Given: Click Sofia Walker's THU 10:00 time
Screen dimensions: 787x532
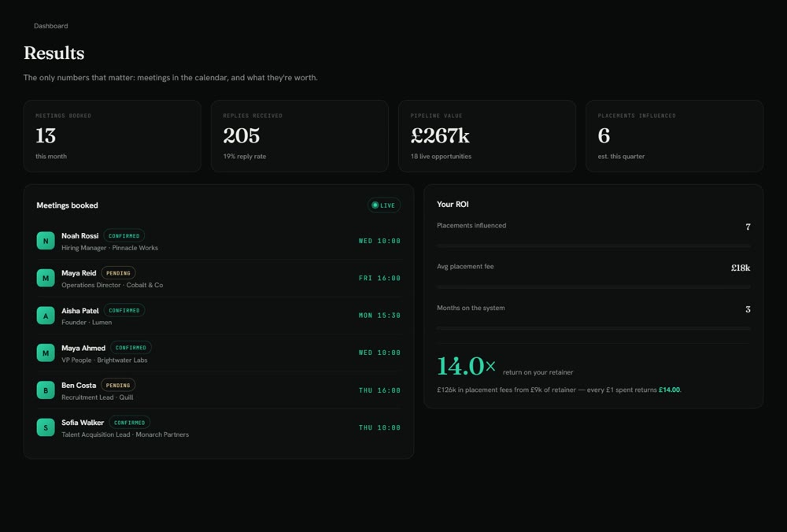Looking at the screenshot, I should [379, 427].
